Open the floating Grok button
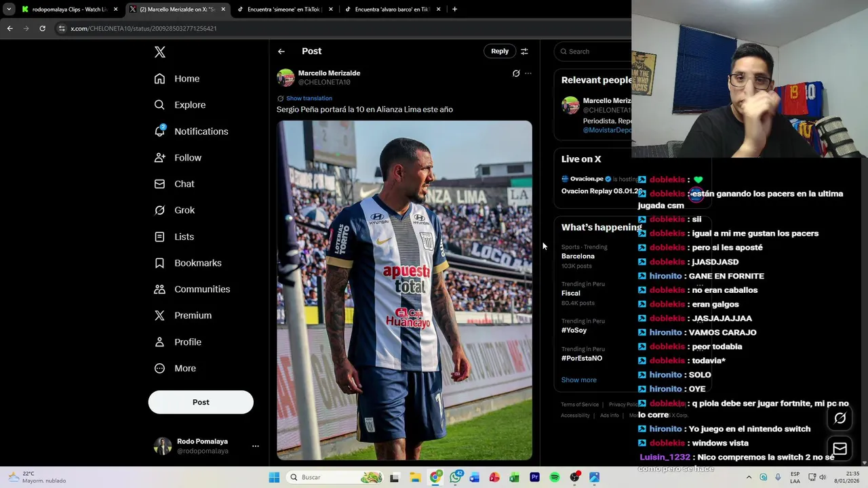Viewport: 868px width, 488px height. 840,418
